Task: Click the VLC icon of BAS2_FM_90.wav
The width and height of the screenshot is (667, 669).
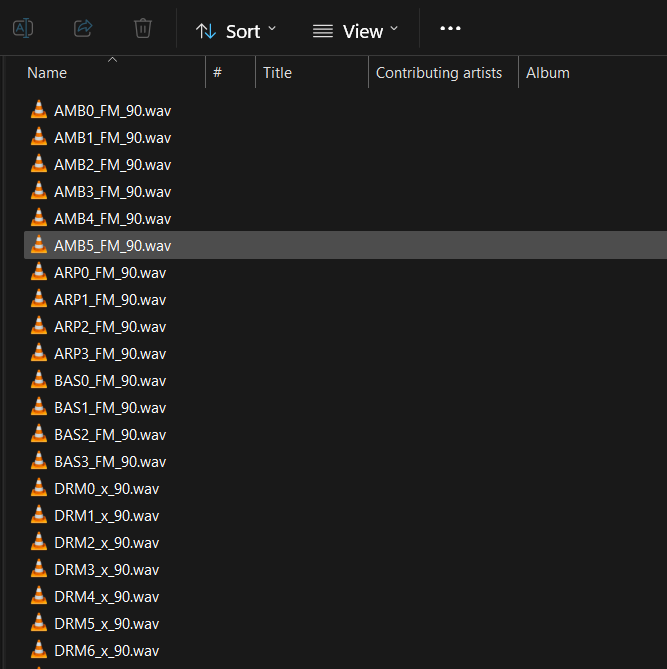Action: [x=39, y=433]
